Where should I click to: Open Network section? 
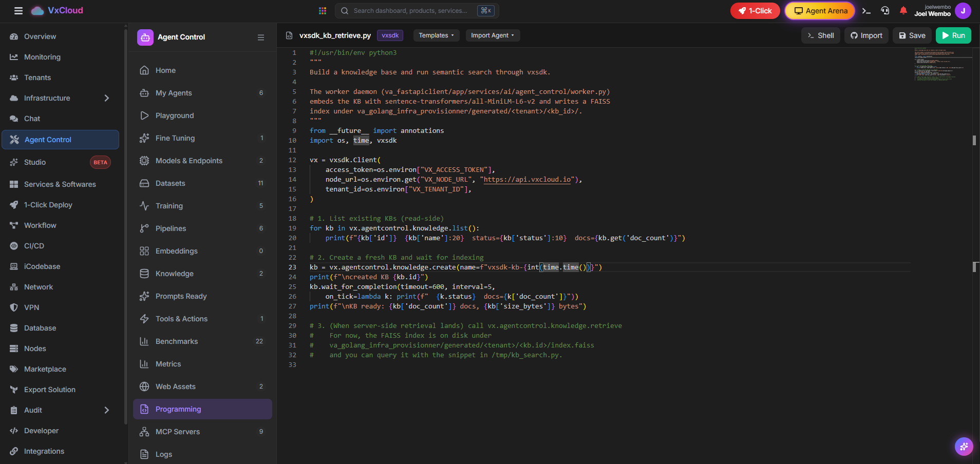62,287
